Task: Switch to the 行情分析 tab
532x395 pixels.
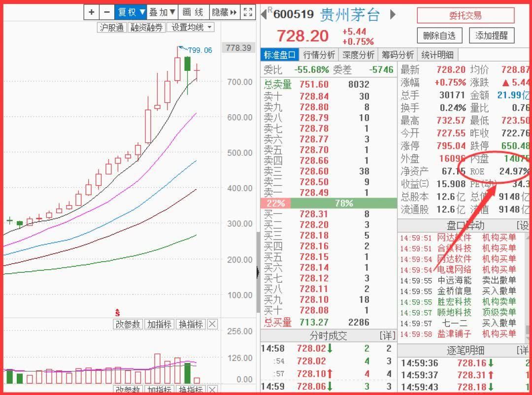Action: 320,55
